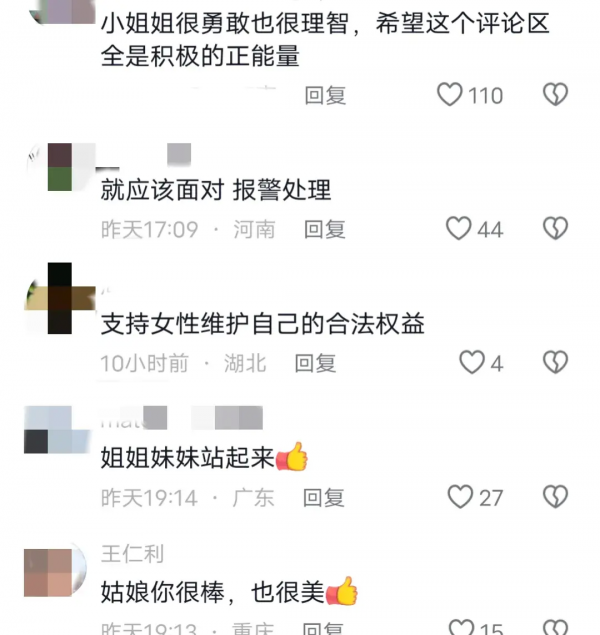Dislike the comment about 正能量
Viewport: 600px width, 635px height.
tap(555, 95)
